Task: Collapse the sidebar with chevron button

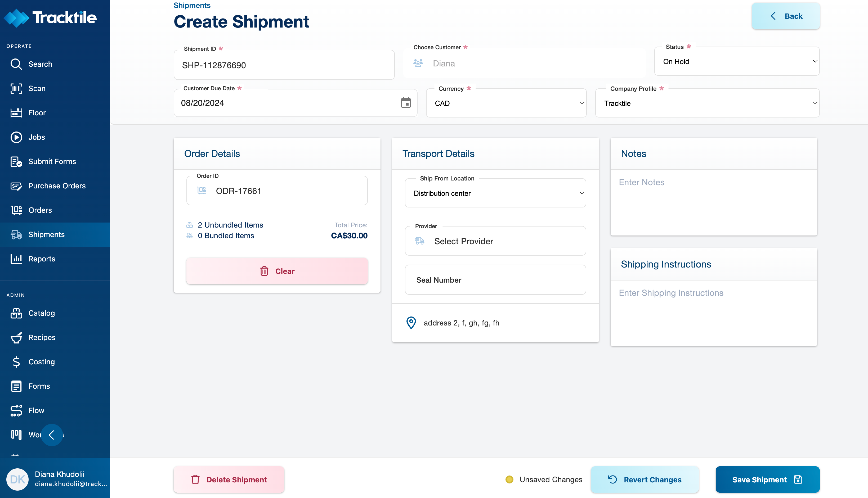Action: tap(52, 435)
